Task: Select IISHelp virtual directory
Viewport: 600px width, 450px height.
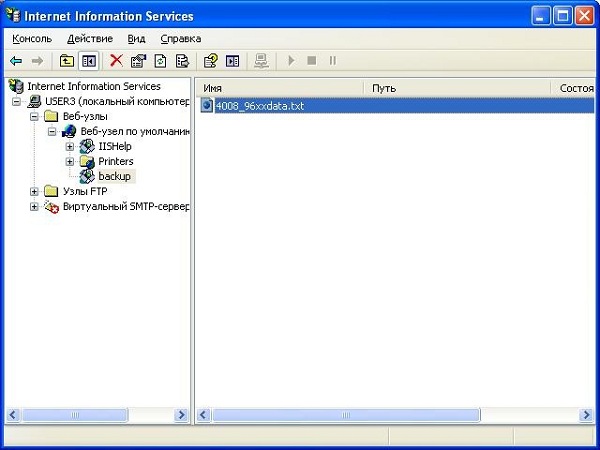Action: click(115, 146)
